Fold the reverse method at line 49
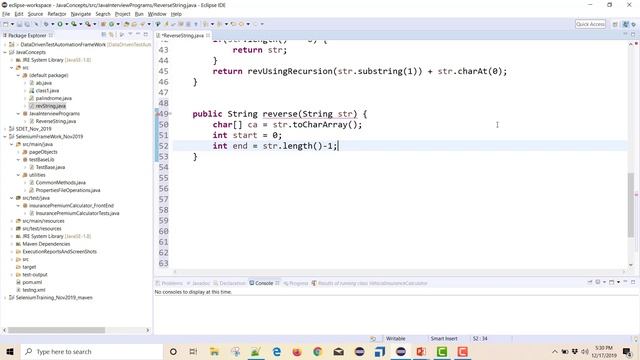 click(x=170, y=113)
